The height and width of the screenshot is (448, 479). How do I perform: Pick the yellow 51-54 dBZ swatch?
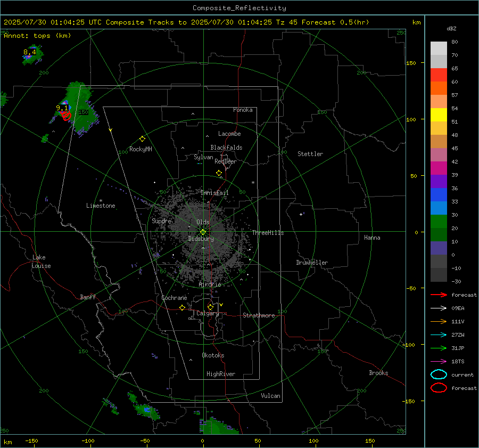pyautogui.click(x=439, y=115)
